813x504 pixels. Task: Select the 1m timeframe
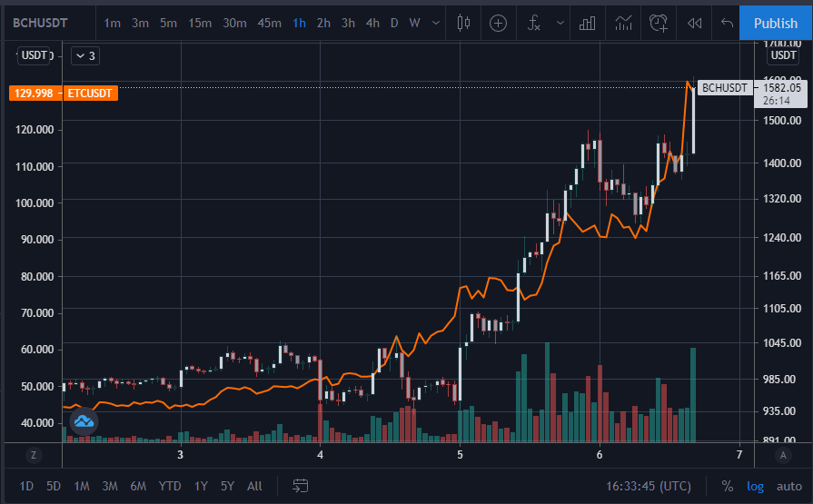click(112, 23)
